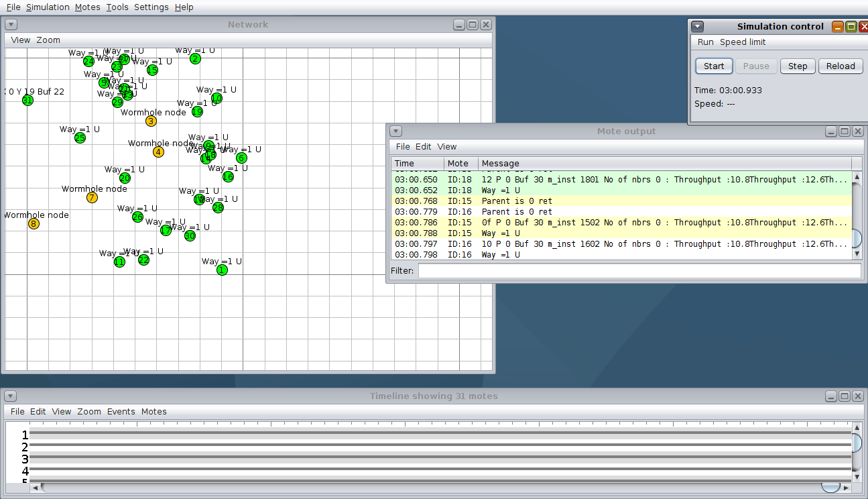Viewport: 868px width, 499px height.
Task: Open the Settings menu
Action: tap(151, 7)
